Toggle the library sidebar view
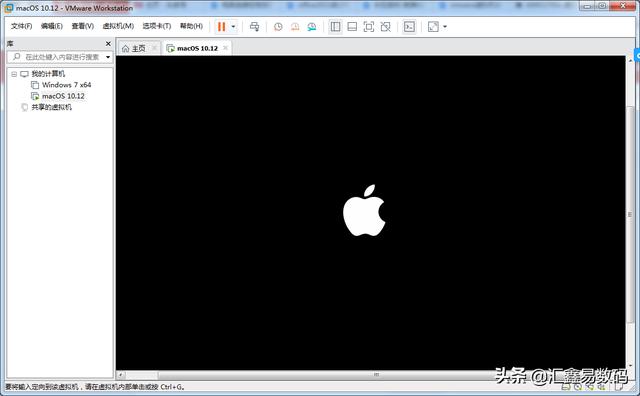 [x=336, y=27]
